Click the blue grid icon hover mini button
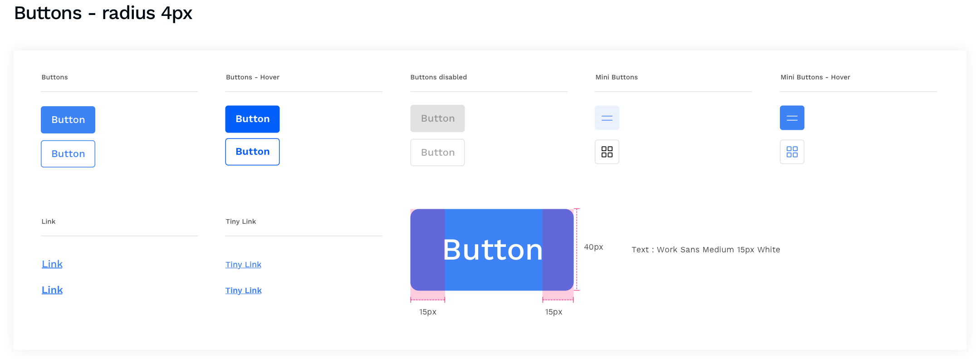Screen dimensions: 980x364 click(792, 152)
